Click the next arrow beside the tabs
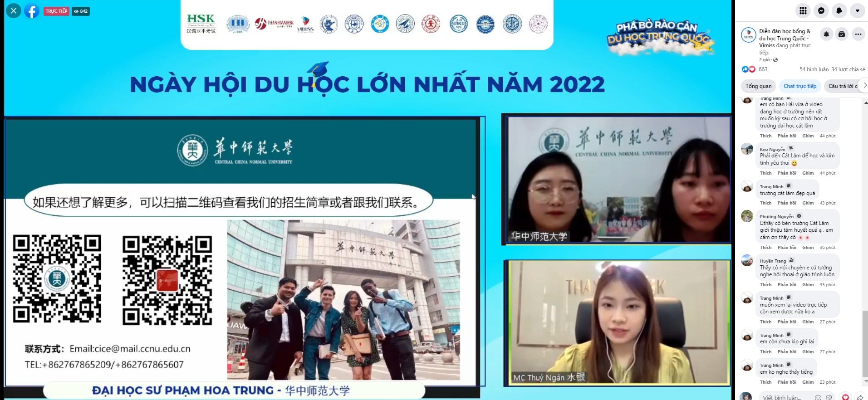The height and width of the screenshot is (400, 868). tap(864, 85)
